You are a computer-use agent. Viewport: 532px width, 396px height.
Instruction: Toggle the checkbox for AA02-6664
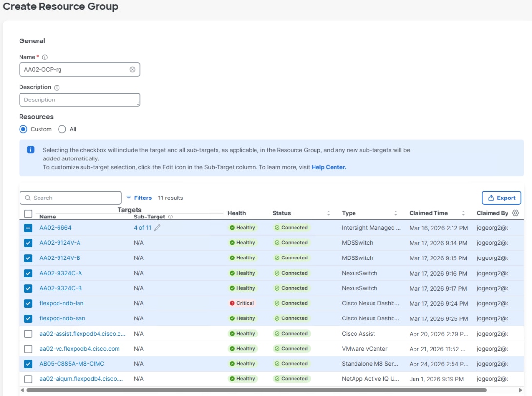(28, 228)
